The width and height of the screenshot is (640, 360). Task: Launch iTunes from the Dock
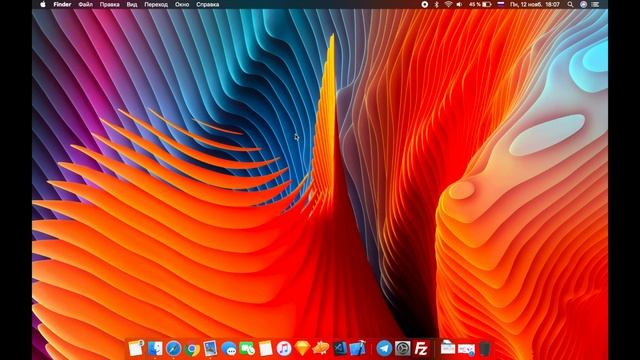click(284, 349)
